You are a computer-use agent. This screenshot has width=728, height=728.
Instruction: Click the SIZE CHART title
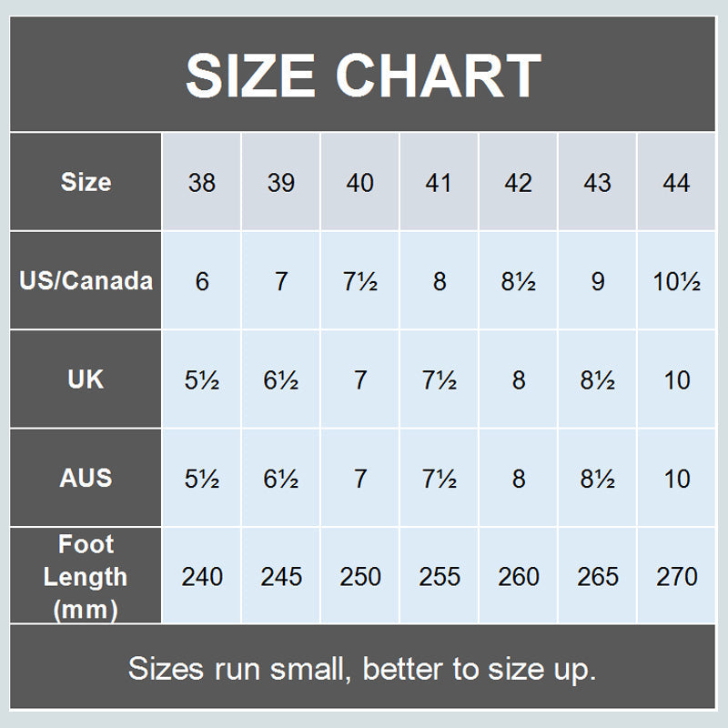[363, 75]
